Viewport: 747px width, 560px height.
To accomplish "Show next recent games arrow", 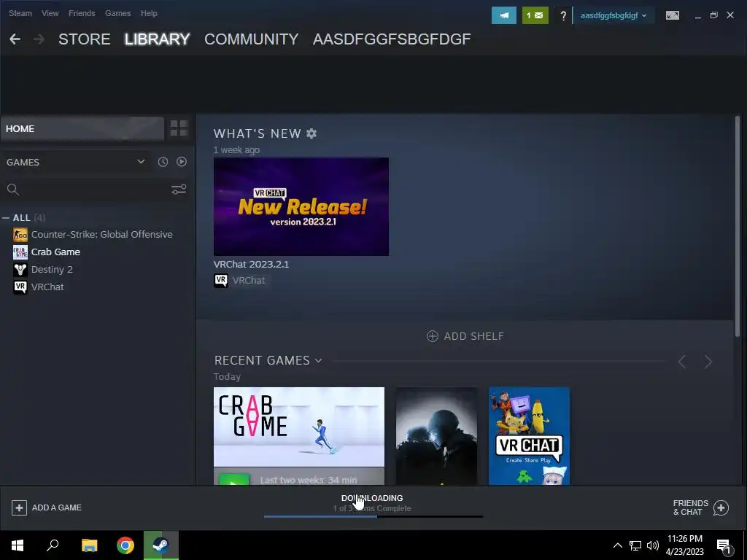I will coord(708,362).
